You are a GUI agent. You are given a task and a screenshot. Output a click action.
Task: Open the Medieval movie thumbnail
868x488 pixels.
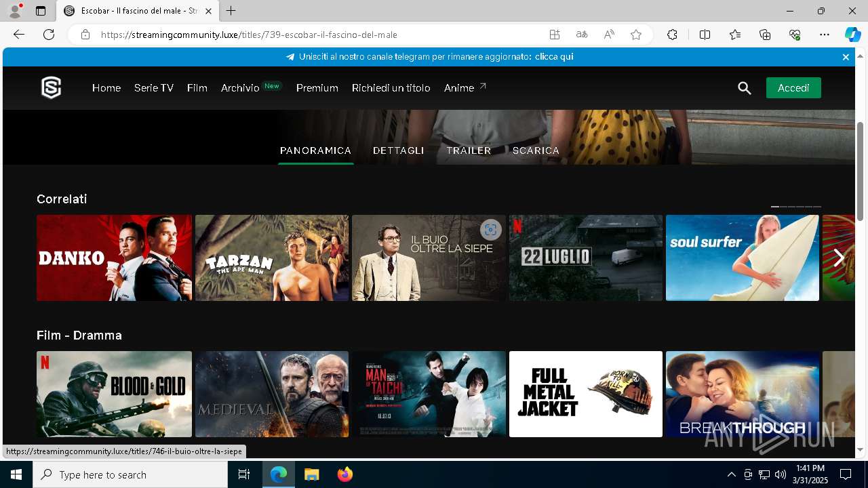pos(272,394)
